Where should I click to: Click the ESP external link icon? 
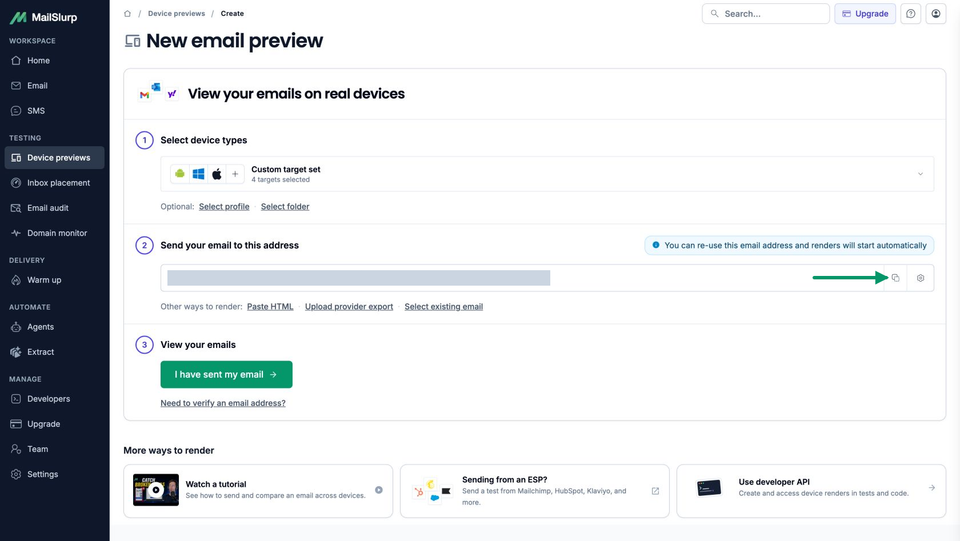(x=655, y=491)
